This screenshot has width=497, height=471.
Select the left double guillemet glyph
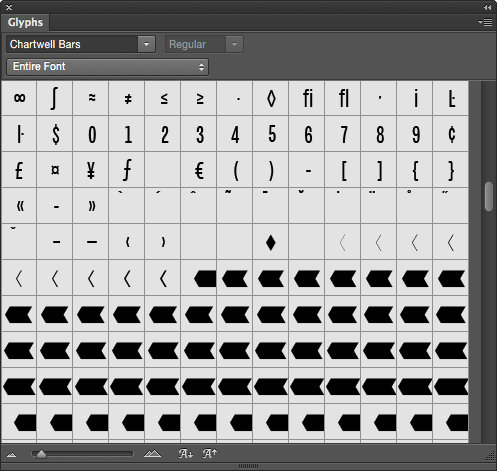19,206
